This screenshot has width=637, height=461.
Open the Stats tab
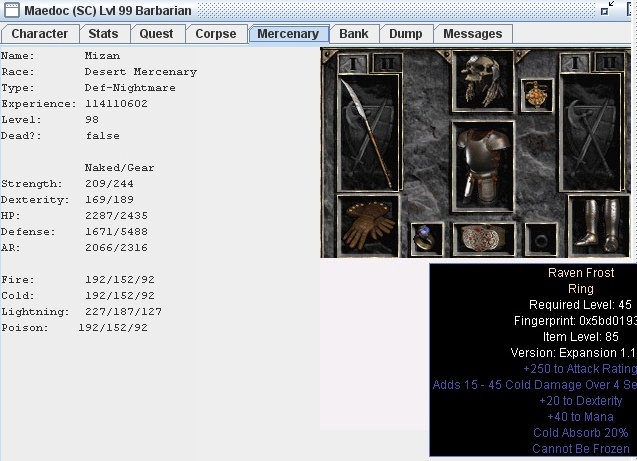click(x=104, y=34)
